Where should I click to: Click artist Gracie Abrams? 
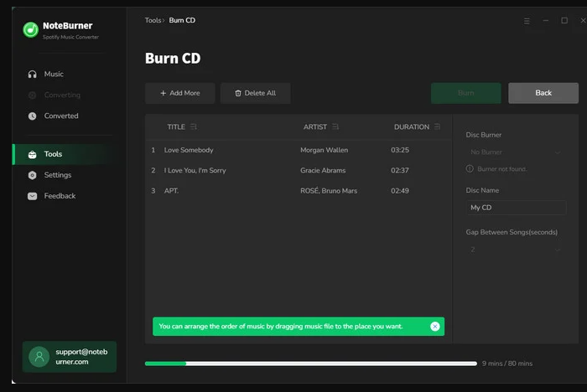click(x=323, y=171)
